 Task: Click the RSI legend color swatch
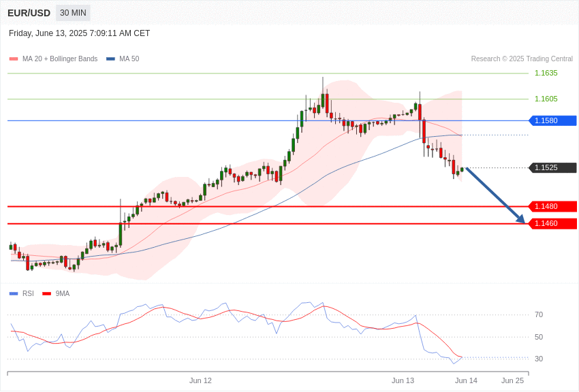[x=14, y=293]
